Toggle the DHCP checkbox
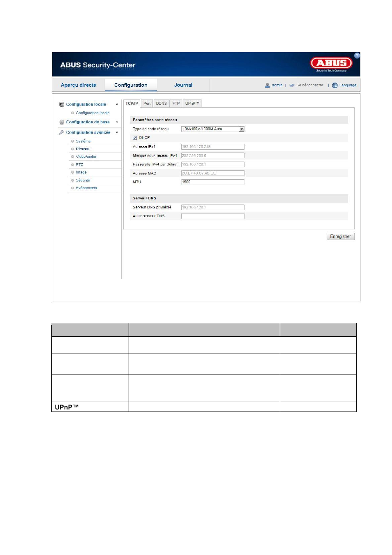392x555 pixels. pos(135,138)
